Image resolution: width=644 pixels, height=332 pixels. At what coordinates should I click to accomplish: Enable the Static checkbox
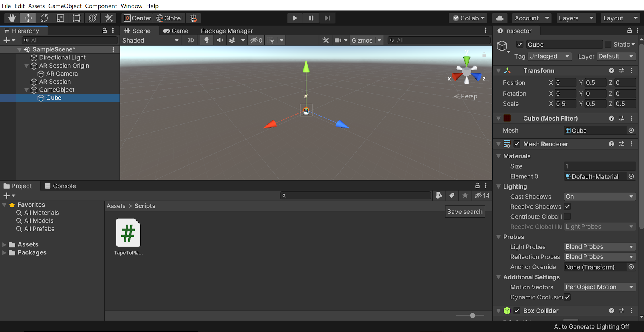pos(608,45)
